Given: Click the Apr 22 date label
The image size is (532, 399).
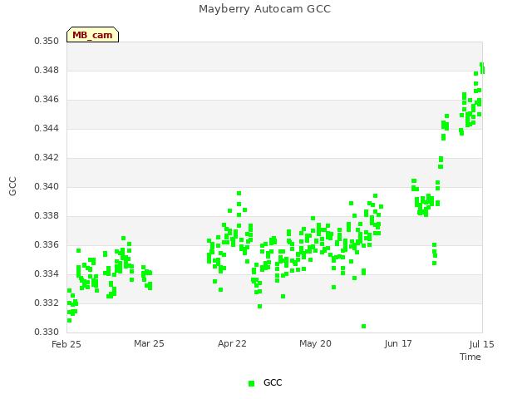Looking at the screenshot, I should (232, 343).
